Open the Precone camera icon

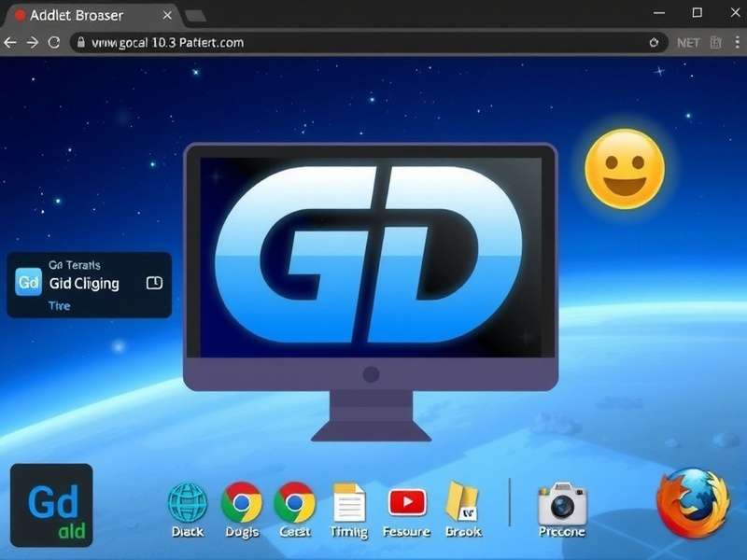(x=562, y=505)
